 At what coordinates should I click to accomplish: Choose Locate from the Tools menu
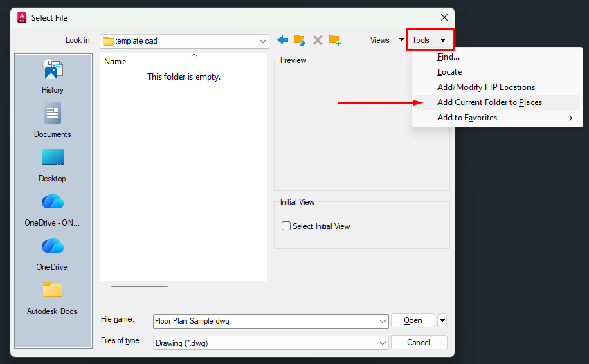coord(498,72)
